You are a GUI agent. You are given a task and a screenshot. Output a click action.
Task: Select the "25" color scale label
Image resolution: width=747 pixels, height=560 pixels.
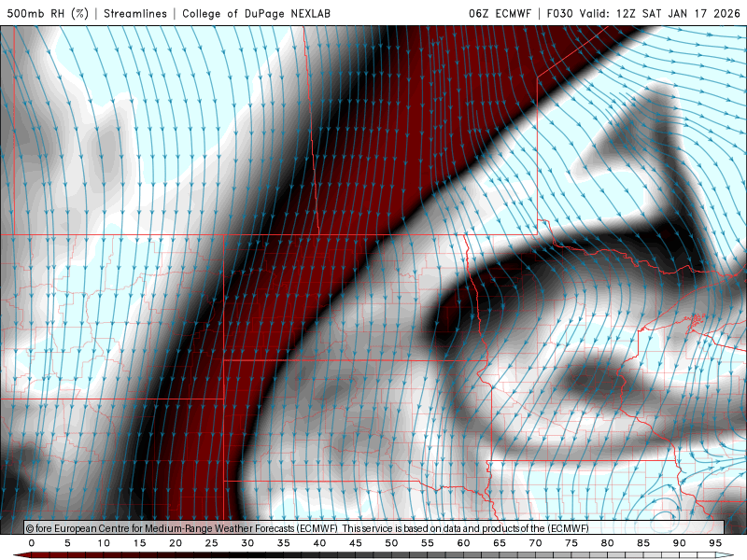(x=212, y=543)
